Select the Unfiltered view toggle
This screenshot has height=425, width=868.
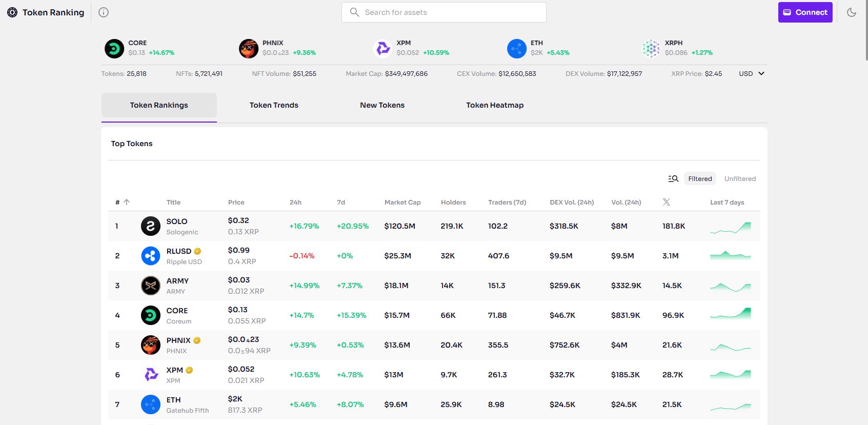740,178
